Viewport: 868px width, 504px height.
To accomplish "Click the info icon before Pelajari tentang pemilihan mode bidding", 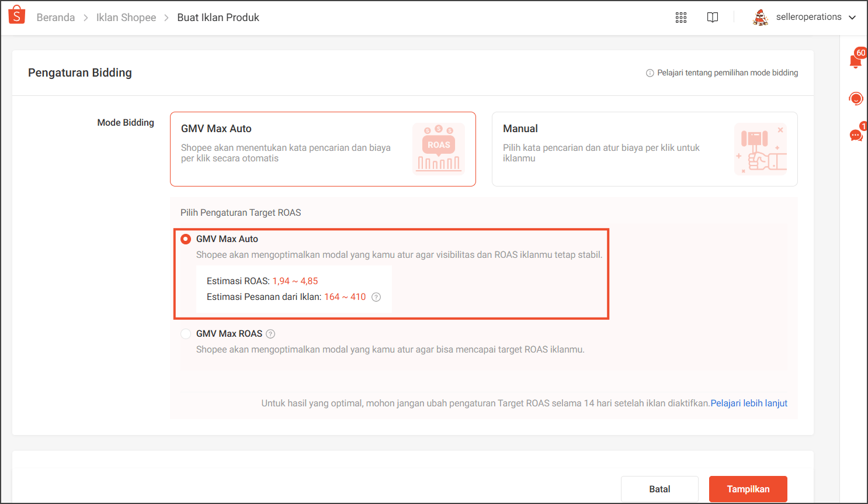I will tap(650, 73).
